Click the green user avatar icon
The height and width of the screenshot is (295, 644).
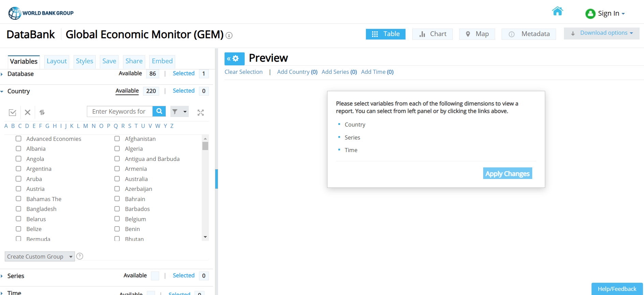[x=590, y=14]
